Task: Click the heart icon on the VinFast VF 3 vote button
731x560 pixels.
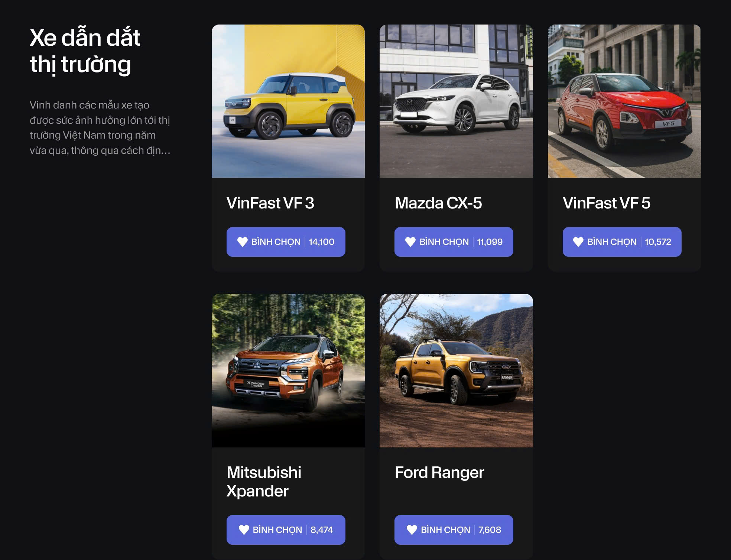Action: coord(243,242)
